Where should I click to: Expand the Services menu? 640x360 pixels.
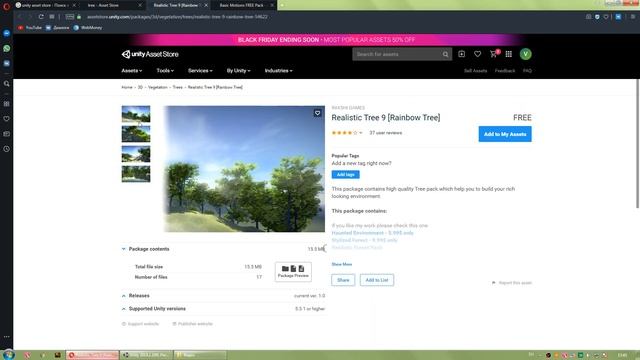click(200, 71)
